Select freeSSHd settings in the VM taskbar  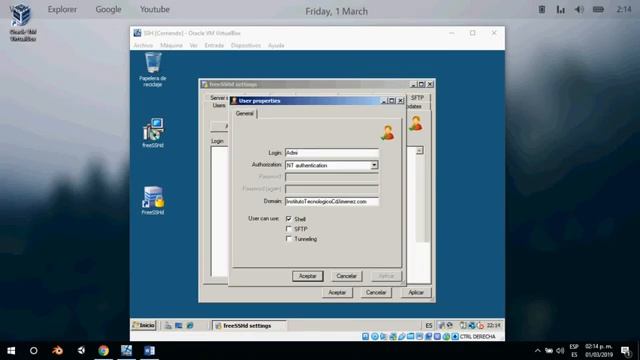[x=249, y=325]
